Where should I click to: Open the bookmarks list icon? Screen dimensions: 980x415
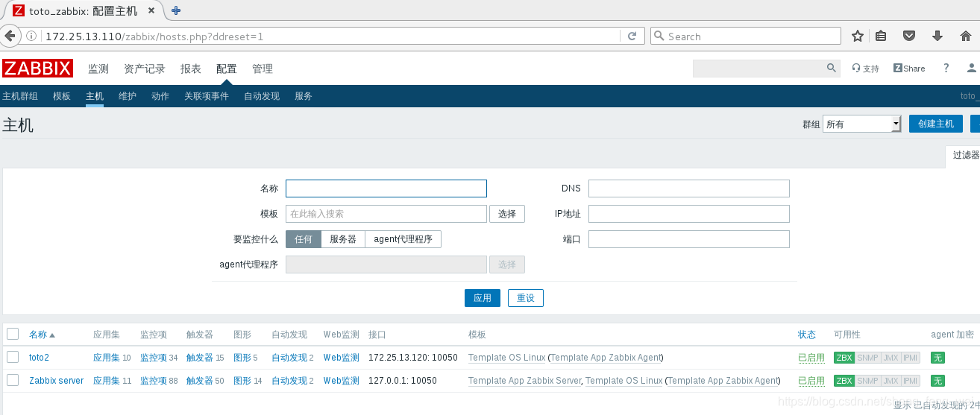pyautogui.click(x=881, y=36)
